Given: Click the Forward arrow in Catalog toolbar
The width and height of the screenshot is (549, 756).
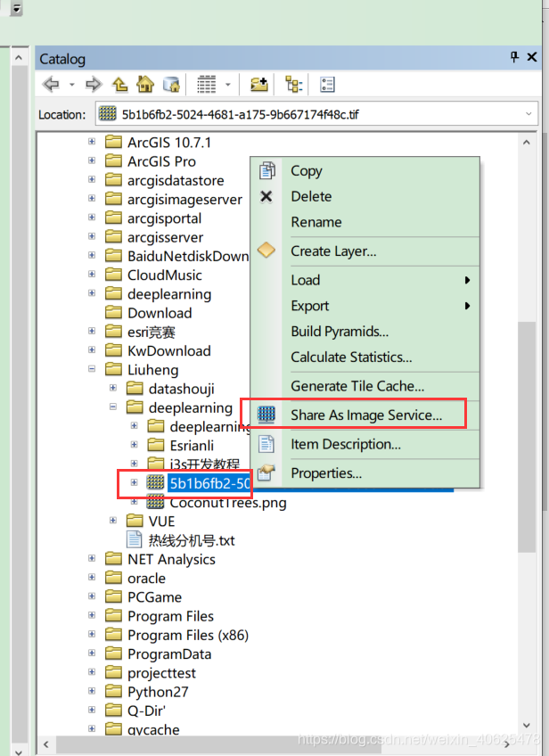Looking at the screenshot, I should tap(94, 85).
